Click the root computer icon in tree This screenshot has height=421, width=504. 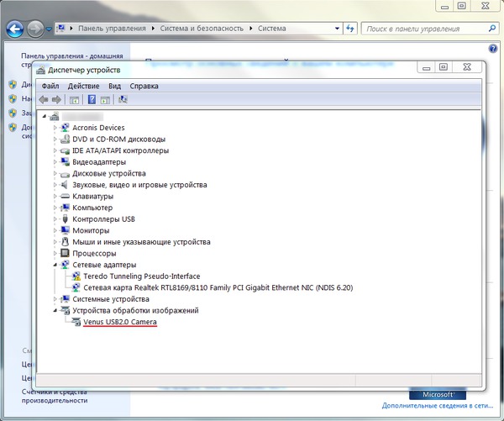click(x=54, y=116)
